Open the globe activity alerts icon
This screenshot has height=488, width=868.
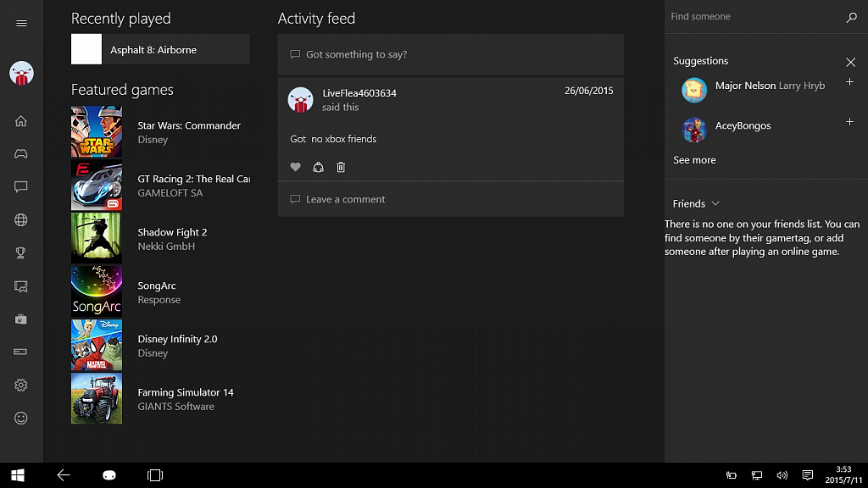21,219
